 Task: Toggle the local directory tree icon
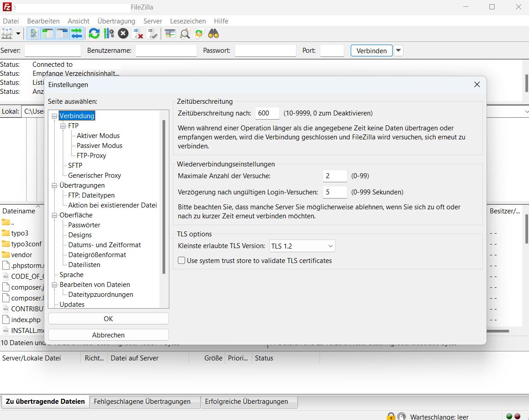47,34
